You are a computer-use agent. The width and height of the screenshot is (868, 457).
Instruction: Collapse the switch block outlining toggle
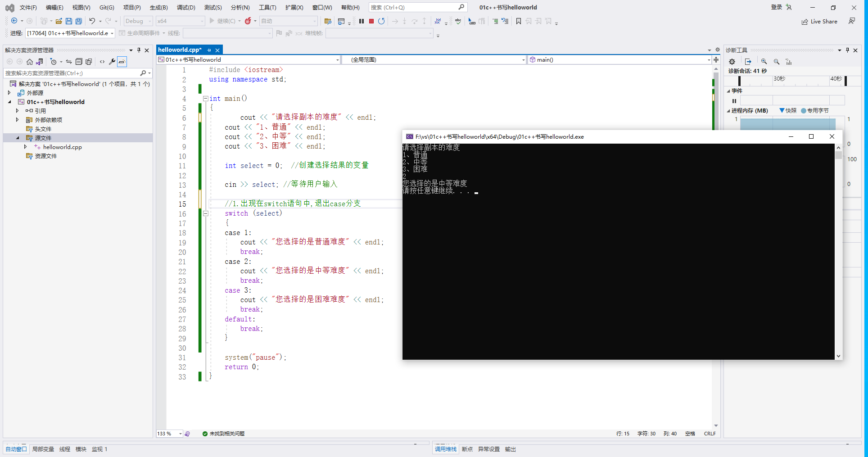[x=205, y=213]
